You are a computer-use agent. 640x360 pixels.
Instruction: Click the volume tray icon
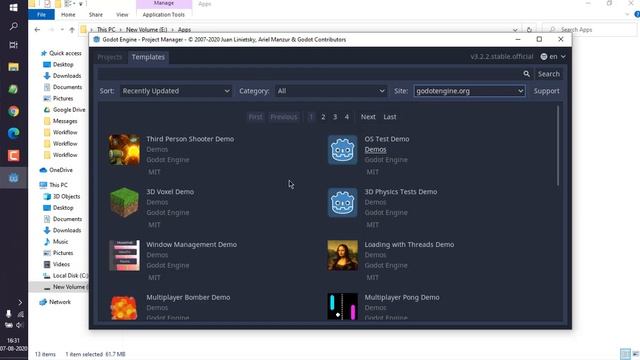click(19, 325)
